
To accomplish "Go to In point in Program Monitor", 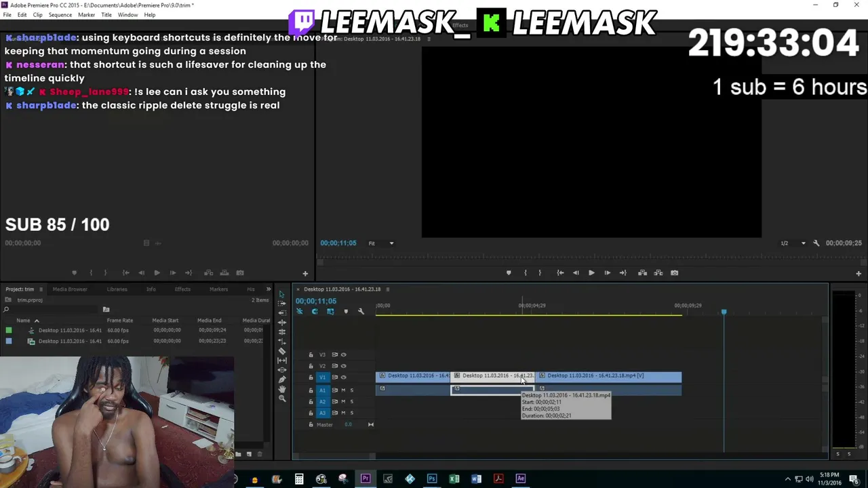I will click(x=560, y=272).
